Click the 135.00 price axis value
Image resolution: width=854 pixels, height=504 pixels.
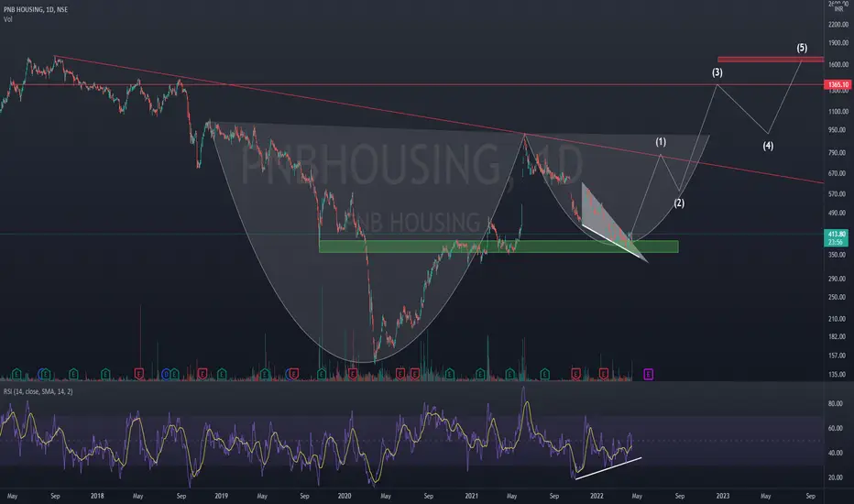pyautogui.click(x=838, y=374)
